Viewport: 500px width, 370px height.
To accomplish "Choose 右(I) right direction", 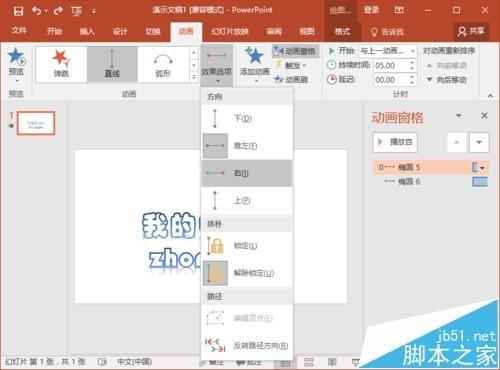I will (247, 173).
